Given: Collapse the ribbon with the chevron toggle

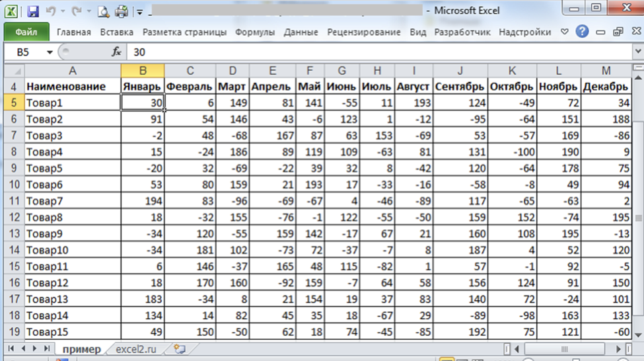Looking at the screenshot, I should (565, 32).
